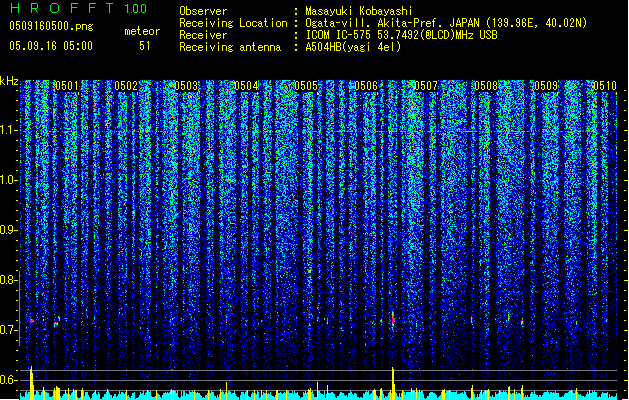Click the Receiving Location label
Image resolution: width=629 pixels, height=400 pixels.
coord(233,23)
